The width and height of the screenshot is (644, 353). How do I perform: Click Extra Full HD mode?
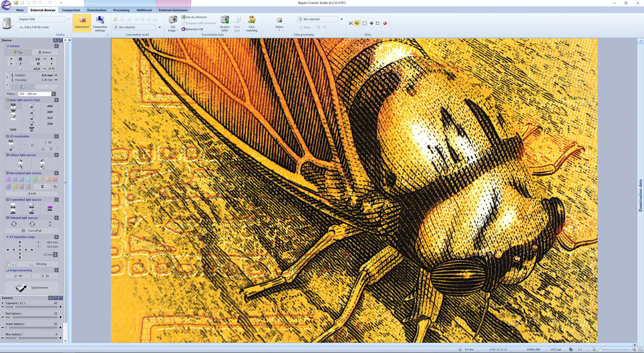pyautogui.click(x=34, y=27)
